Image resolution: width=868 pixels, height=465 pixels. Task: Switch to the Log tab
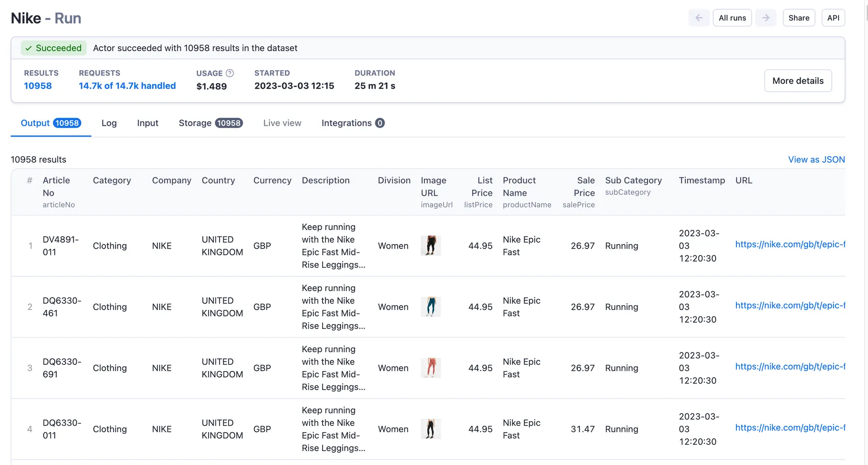pos(109,123)
